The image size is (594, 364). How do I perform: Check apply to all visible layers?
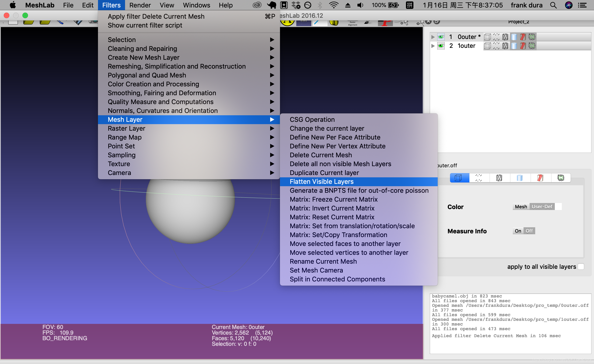[x=581, y=267]
